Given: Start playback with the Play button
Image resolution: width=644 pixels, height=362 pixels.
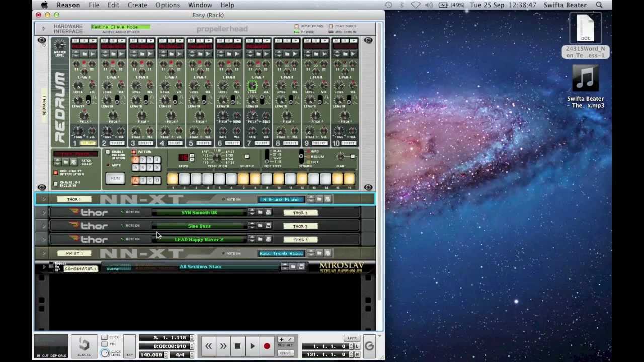Looking at the screenshot, I should click(x=252, y=346).
